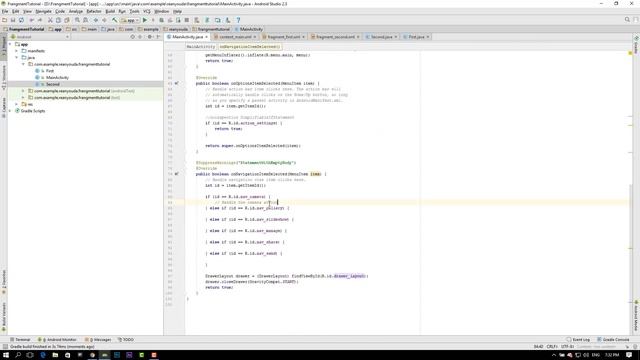Open the Messages tool window

[x=98, y=340]
